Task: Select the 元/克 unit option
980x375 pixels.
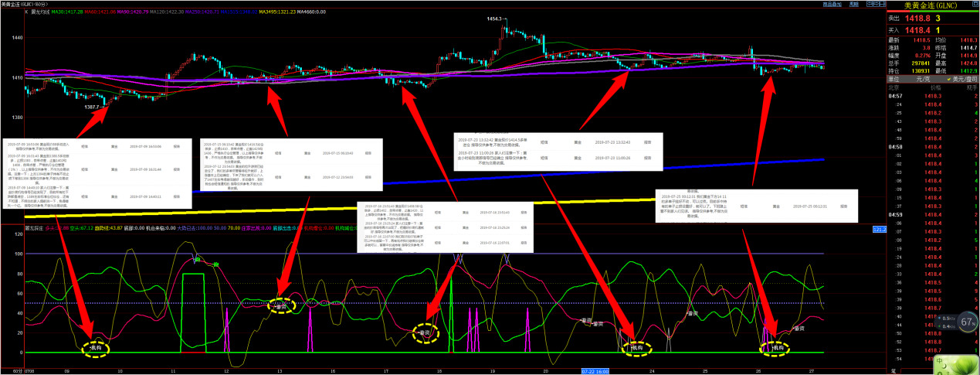Action: [923, 79]
